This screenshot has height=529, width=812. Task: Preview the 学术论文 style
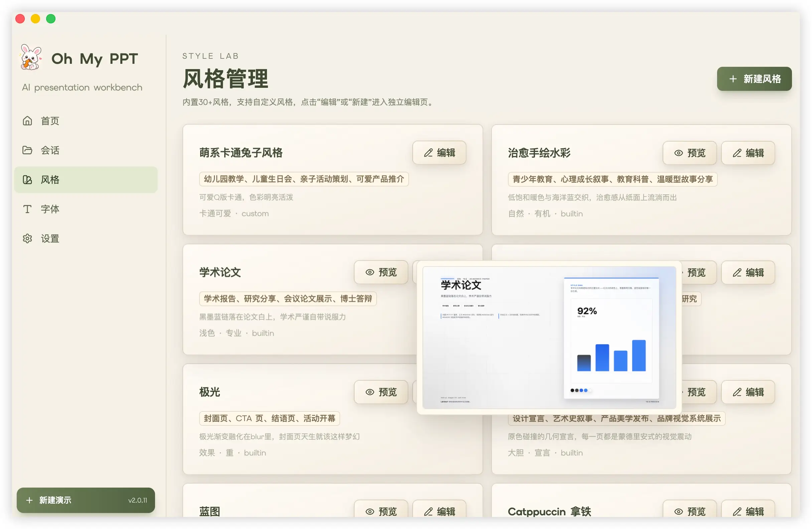point(381,272)
